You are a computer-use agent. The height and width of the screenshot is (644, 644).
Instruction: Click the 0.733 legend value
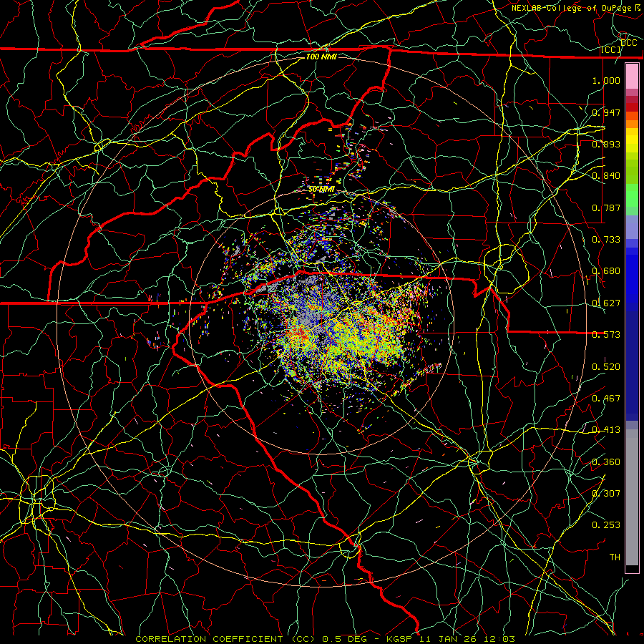(606, 240)
